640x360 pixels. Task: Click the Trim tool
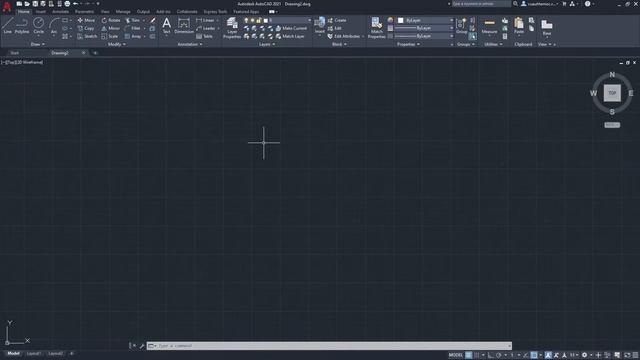133,20
